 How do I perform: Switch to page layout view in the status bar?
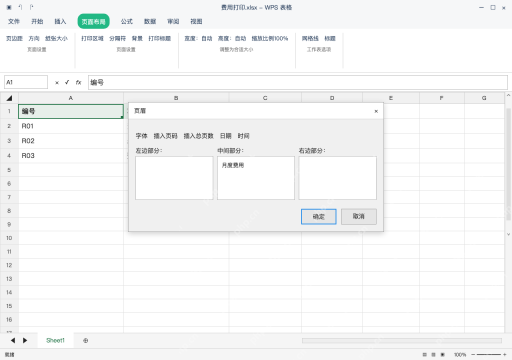click(x=433, y=355)
